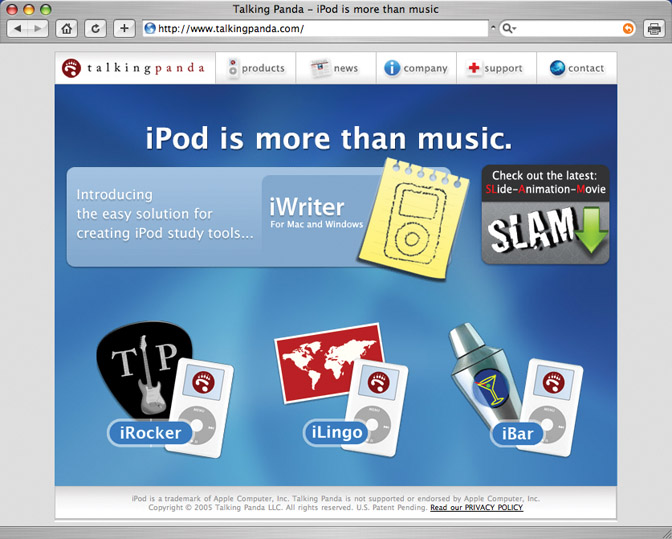Click the iRocker label button
This screenshot has width=672, height=539.
click(150, 433)
